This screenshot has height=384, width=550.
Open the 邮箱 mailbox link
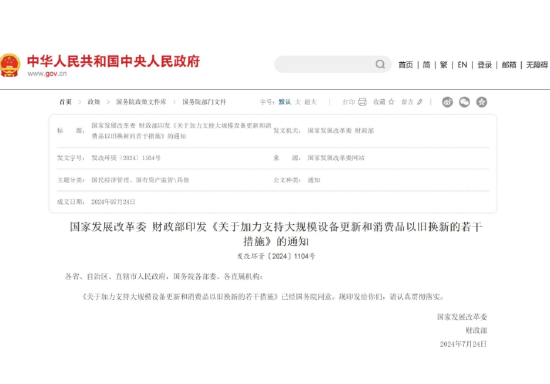pyautogui.click(x=509, y=65)
